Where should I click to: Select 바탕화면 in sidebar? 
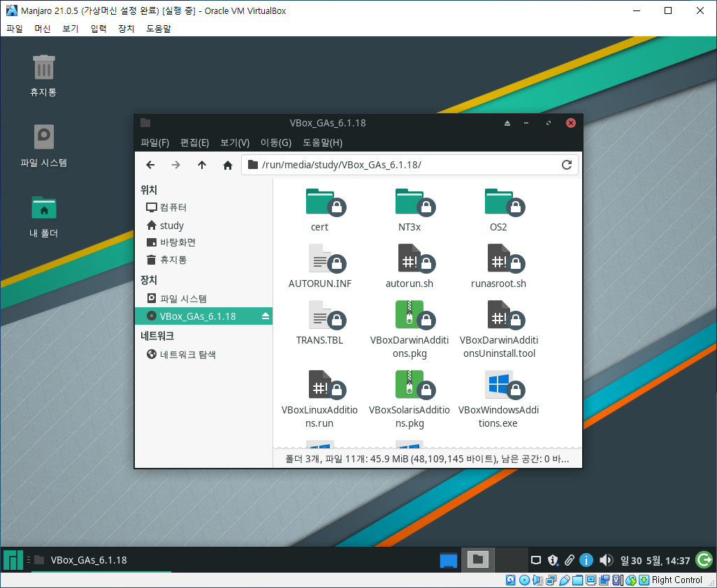pos(203,242)
